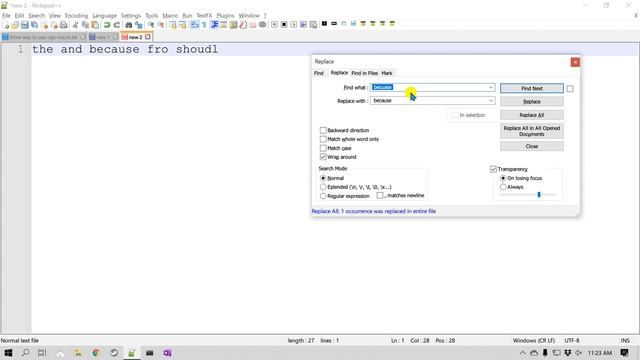Click the Save All toolbar icon

pyautogui.click(x=34, y=25)
